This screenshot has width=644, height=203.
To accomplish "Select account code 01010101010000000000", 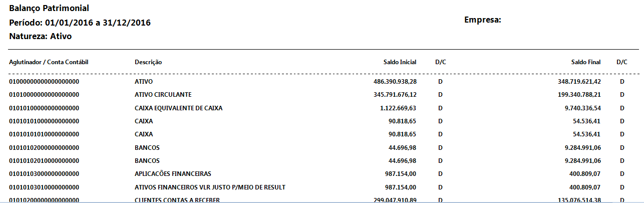I will pos(45,134).
